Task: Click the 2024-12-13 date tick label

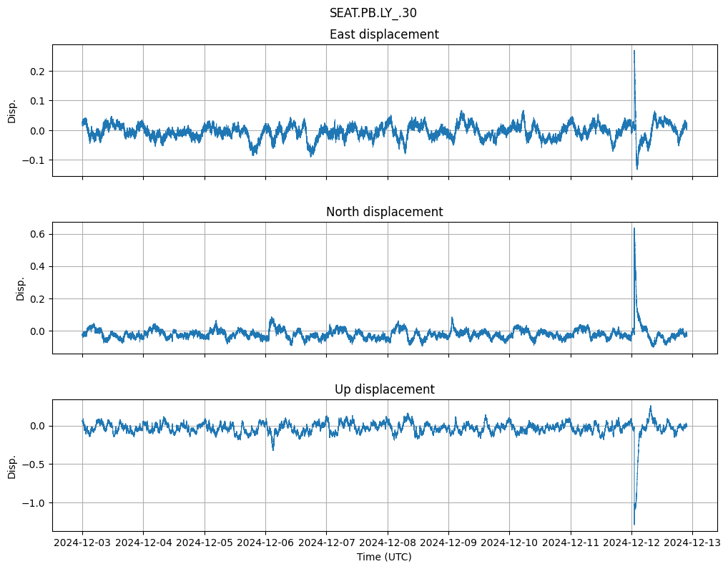Action: (692, 543)
